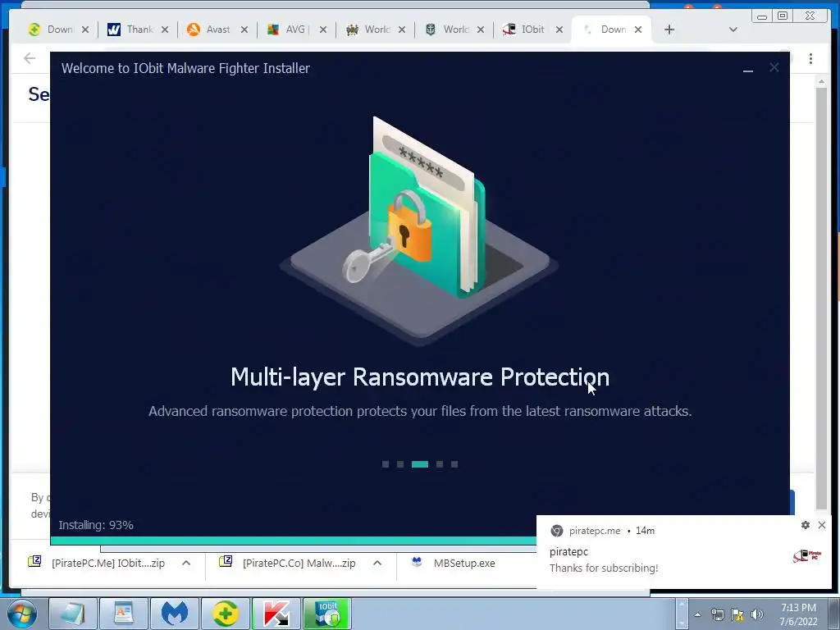This screenshot has height=630, width=840.
Task: Switch to the Avast tab
Action: click(209, 30)
